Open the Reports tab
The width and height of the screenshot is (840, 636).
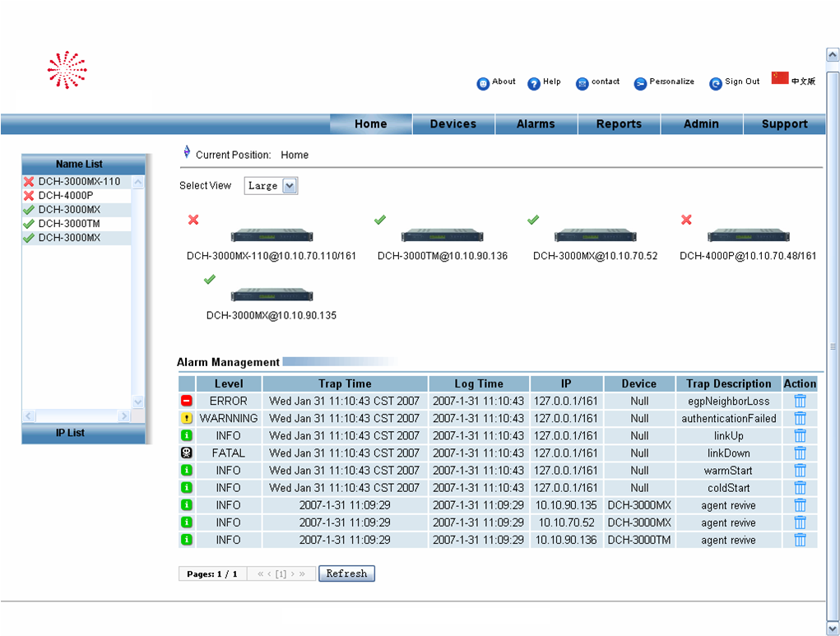click(619, 124)
